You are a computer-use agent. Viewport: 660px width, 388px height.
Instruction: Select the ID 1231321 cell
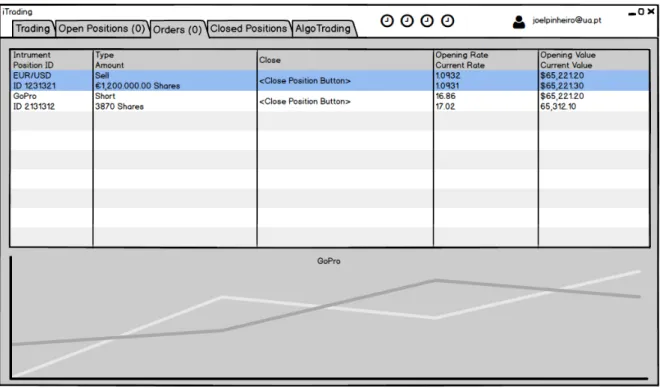click(x=34, y=86)
